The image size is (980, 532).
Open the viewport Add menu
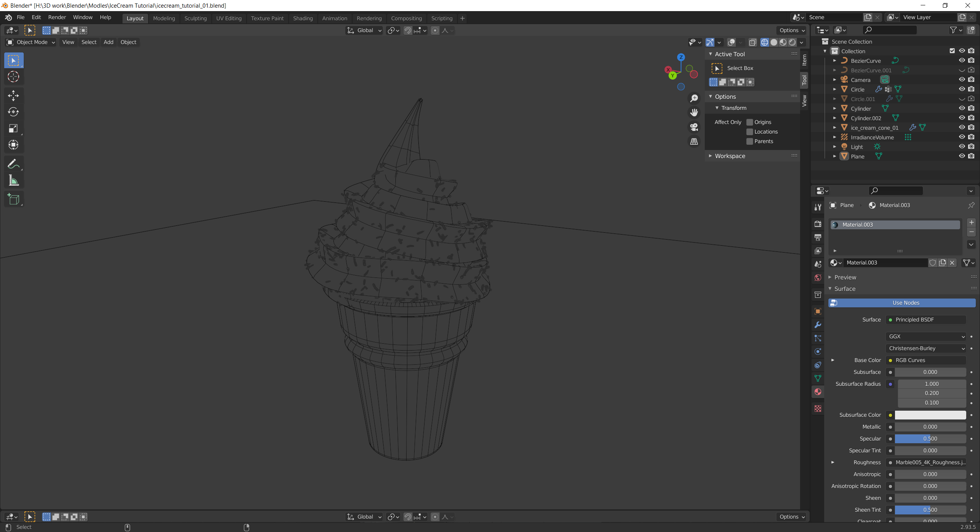[108, 42]
